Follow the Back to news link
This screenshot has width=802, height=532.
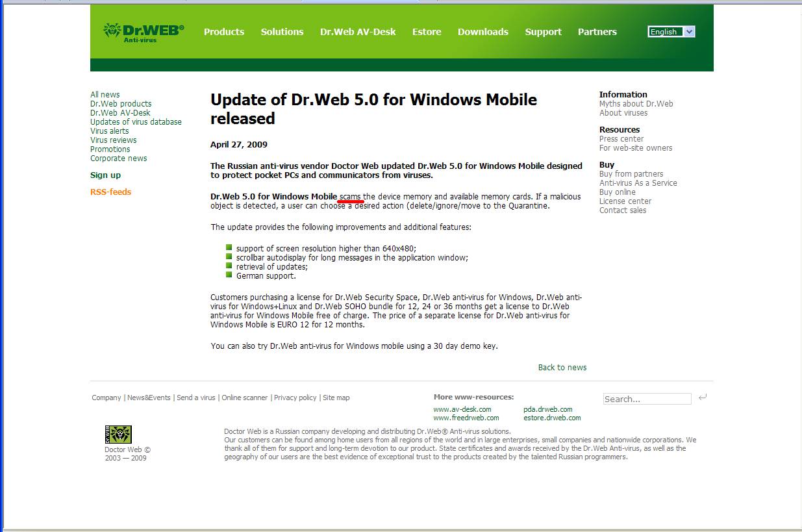click(x=562, y=368)
